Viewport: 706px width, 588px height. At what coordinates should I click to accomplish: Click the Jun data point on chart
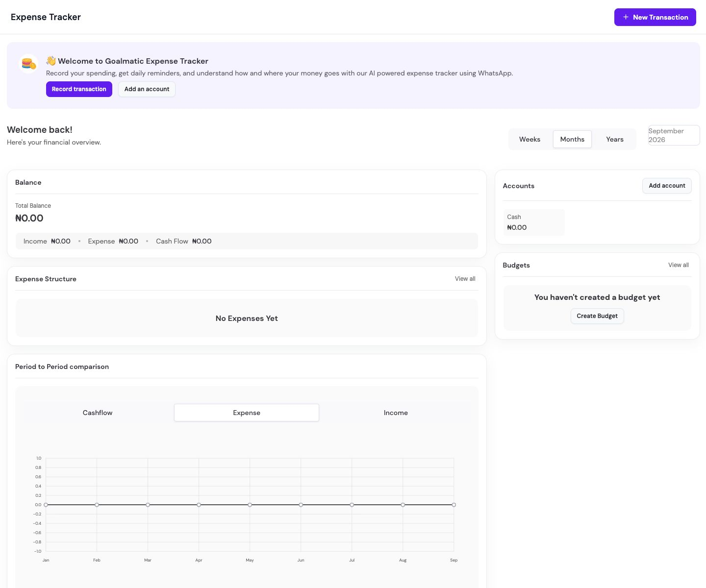coord(301,505)
